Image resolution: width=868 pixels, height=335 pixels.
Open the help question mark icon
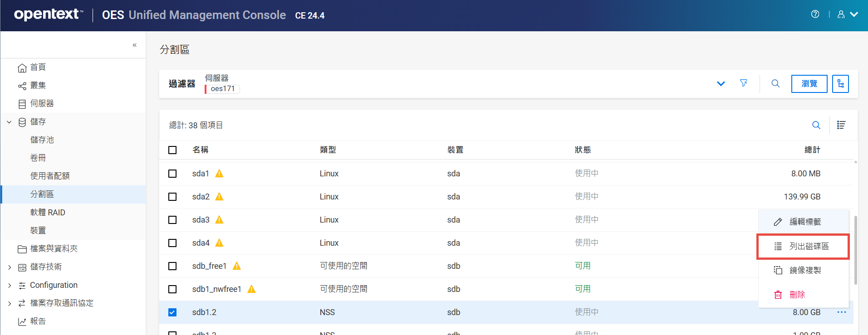pyautogui.click(x=815, y=15)
